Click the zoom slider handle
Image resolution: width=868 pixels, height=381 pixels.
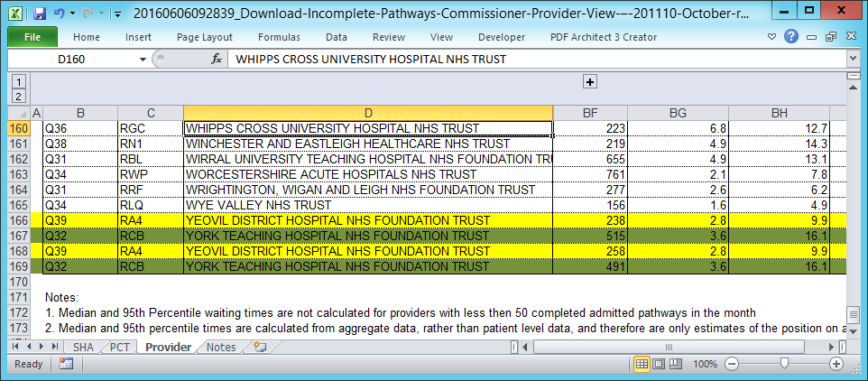(x=784, y=364)
